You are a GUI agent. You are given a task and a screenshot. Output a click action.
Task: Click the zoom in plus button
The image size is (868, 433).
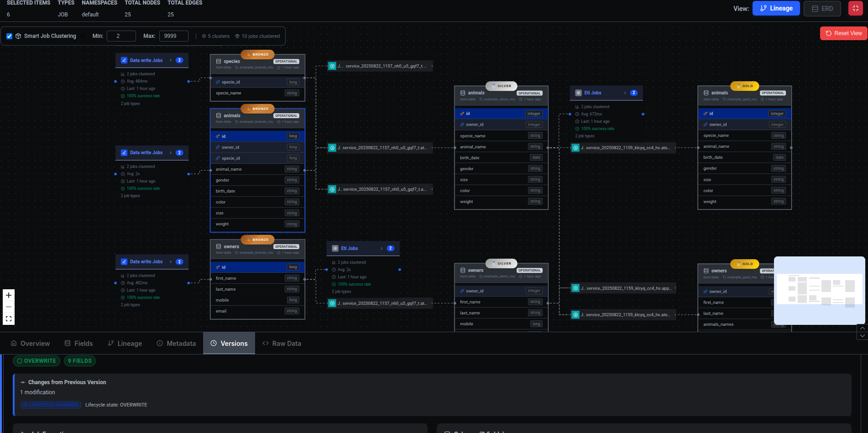pyautogui.click(x=9, y=295)
